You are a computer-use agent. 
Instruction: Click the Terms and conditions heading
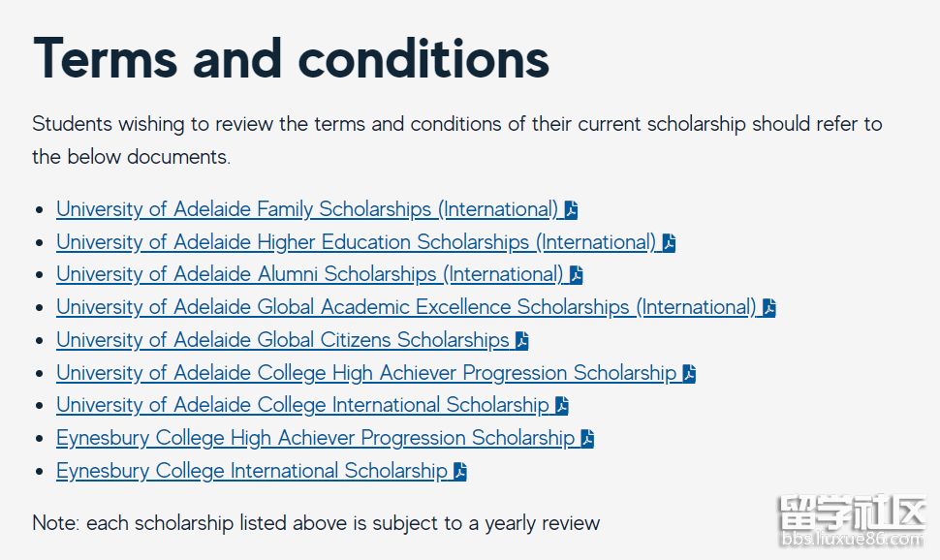[291, 58]
